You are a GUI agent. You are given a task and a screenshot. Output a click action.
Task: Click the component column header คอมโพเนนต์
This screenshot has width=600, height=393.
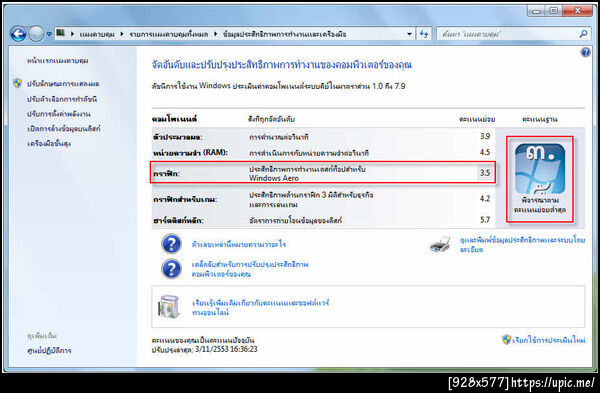coord(174,119)
